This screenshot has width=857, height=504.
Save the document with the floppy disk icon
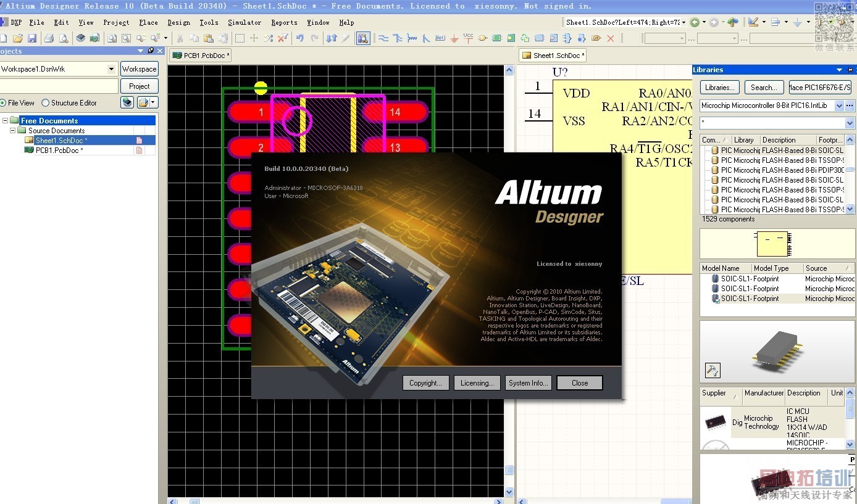tap(31, 38)
